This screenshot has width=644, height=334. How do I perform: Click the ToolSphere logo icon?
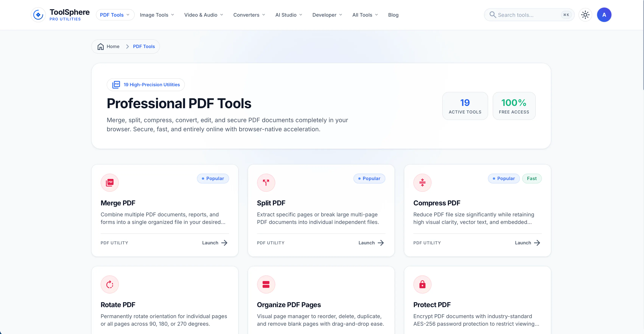point(38,15)
